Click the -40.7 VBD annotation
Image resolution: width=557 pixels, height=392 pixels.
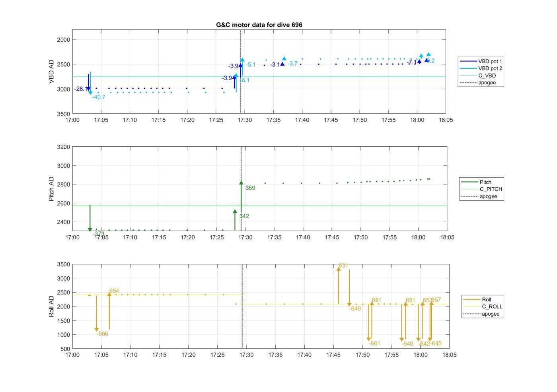[x=99, y=97]
